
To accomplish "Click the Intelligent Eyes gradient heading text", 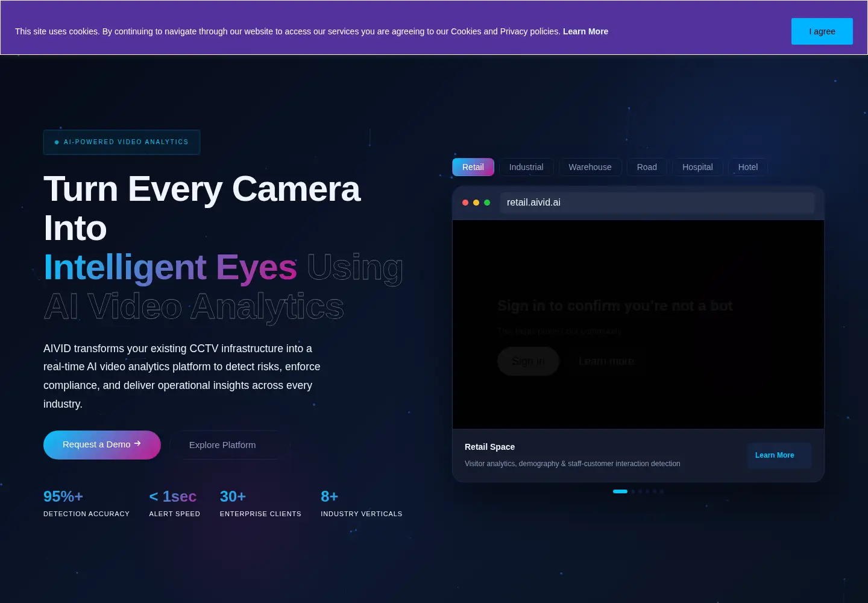I will click(170, 267).
